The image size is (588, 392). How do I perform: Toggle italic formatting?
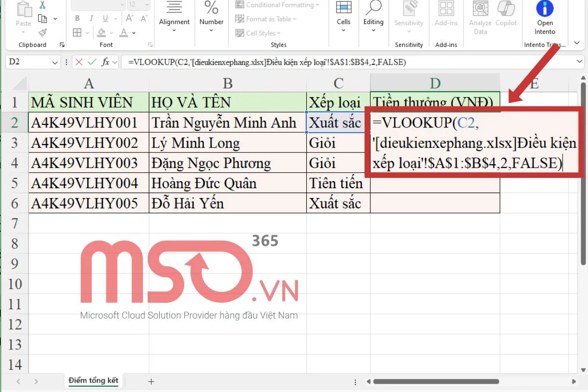[x=91, y=18]
